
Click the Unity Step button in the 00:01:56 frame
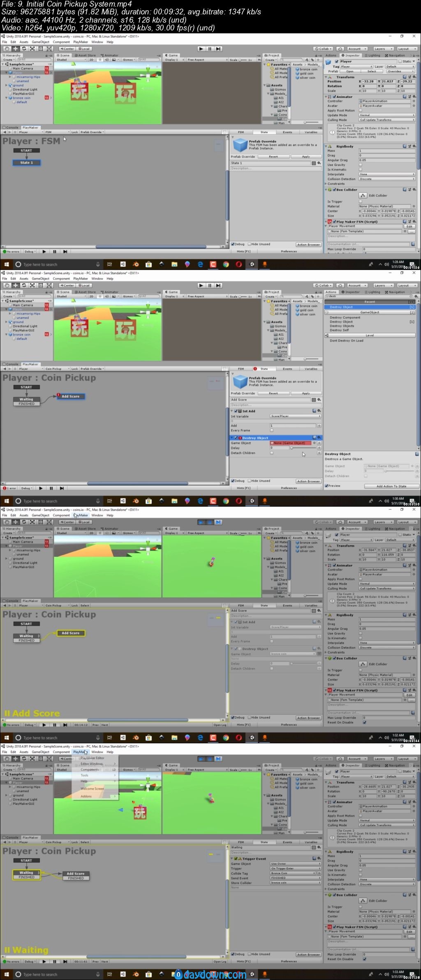click(x=218, y=49)
